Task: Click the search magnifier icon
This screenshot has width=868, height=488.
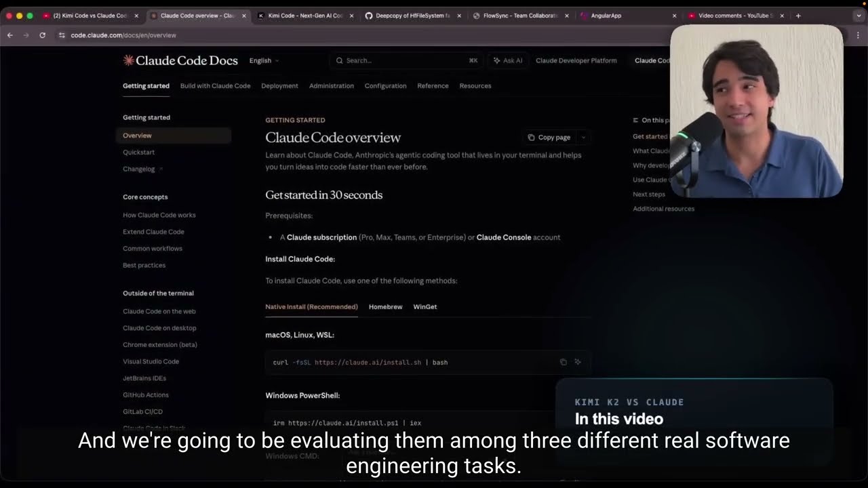Action: [x=339, y=60]
